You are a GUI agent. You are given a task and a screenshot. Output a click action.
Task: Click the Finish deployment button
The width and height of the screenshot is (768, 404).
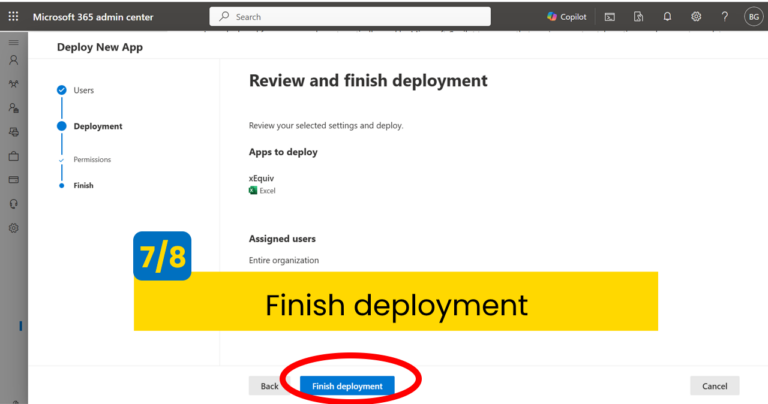347,386
